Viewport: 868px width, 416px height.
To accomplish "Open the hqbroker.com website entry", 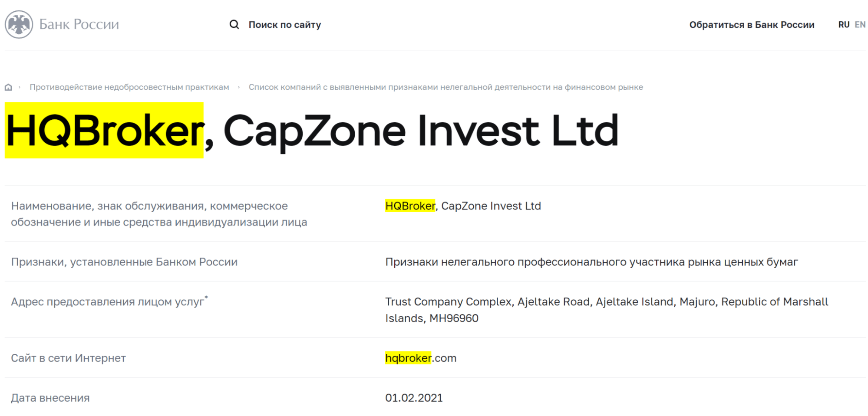I will point(421,358).
